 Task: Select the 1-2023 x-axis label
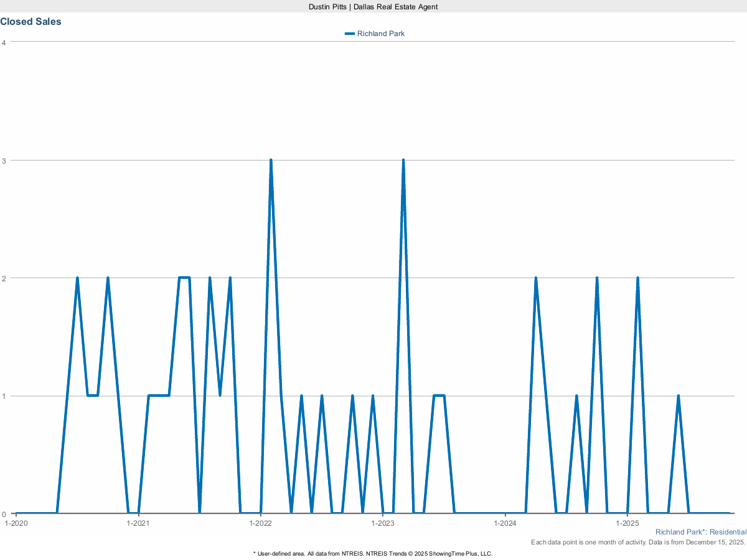coord(382,523)
